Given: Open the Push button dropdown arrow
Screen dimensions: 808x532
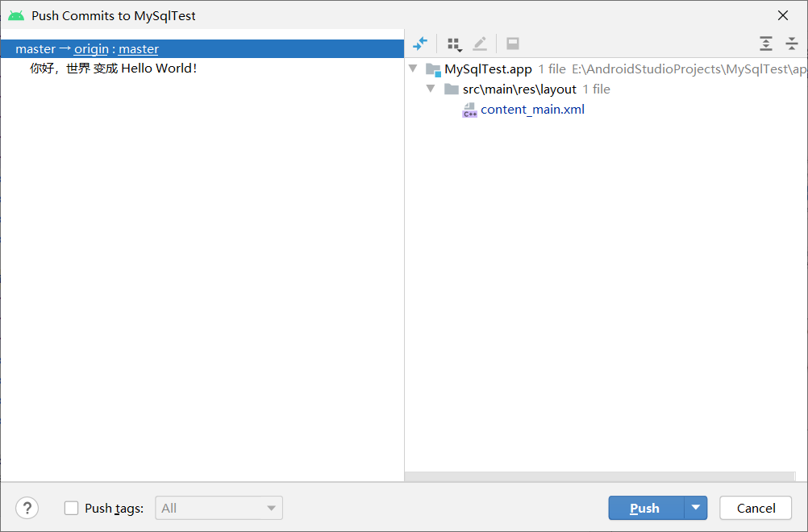Looking at the screenshot, I should (x=695, y=508).
